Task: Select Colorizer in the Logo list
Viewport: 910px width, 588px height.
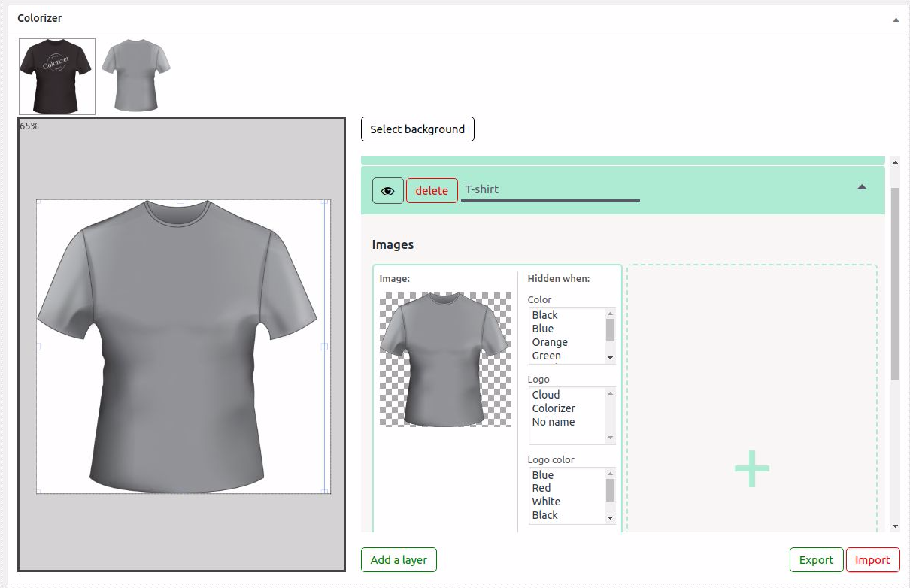Action: click(554, 408)
